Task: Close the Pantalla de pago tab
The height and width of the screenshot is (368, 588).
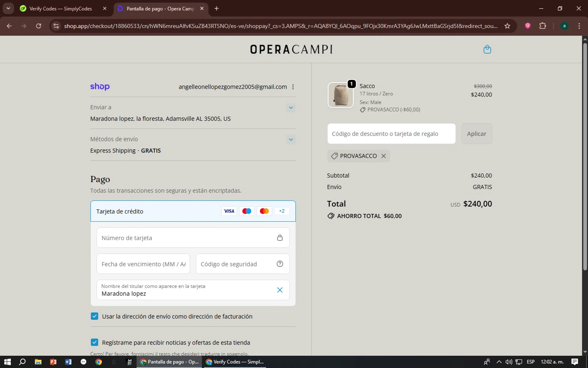Action: (202, 8)
